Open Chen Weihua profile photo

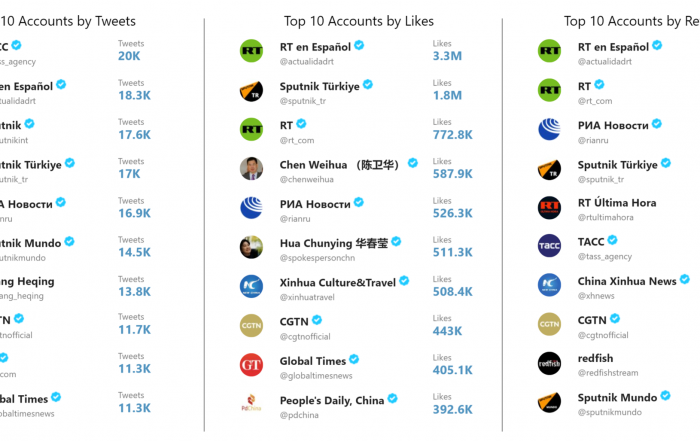(251, 169)
